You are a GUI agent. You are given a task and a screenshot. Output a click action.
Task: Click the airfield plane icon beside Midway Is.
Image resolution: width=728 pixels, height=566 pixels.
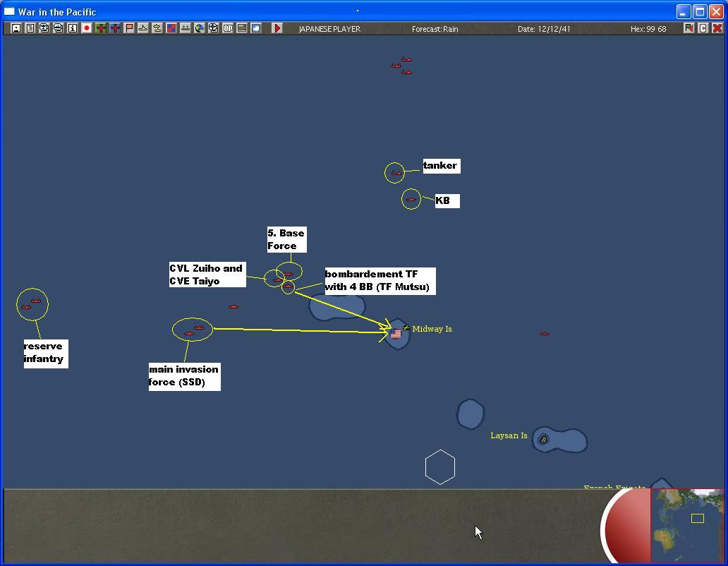406,327
